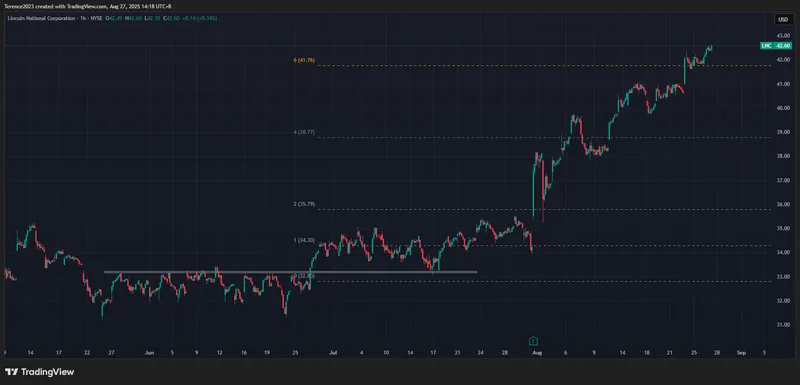Click the 41.00 price axis label
The height and width of the screenshot is (385, 800).
click(783, 84)
